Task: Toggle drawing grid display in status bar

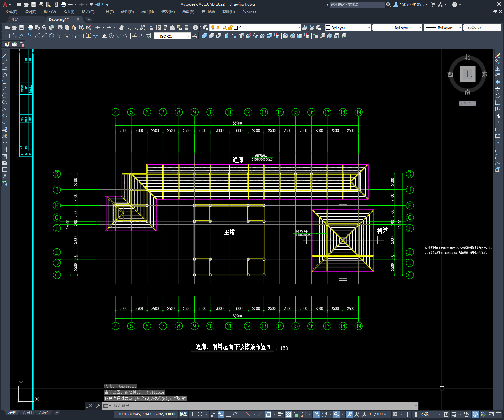Action: (x=193, y=414)
